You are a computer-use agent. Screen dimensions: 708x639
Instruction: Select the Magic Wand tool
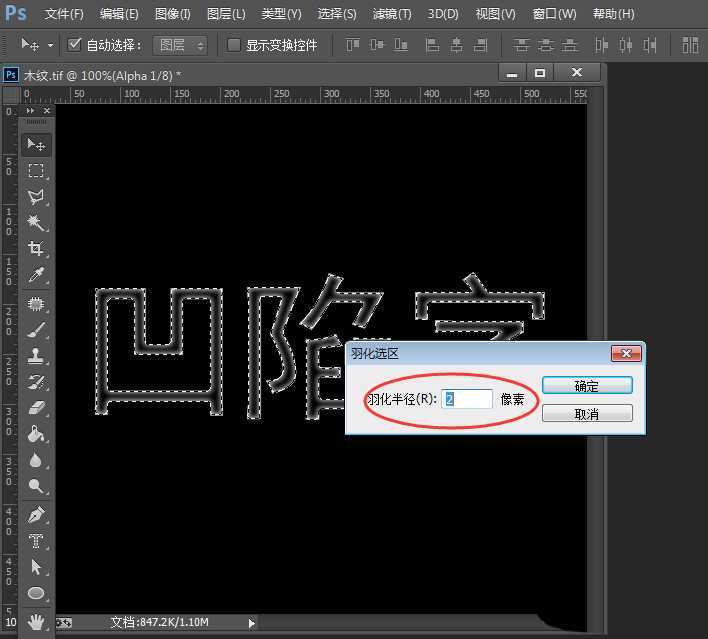click(36, 222)
